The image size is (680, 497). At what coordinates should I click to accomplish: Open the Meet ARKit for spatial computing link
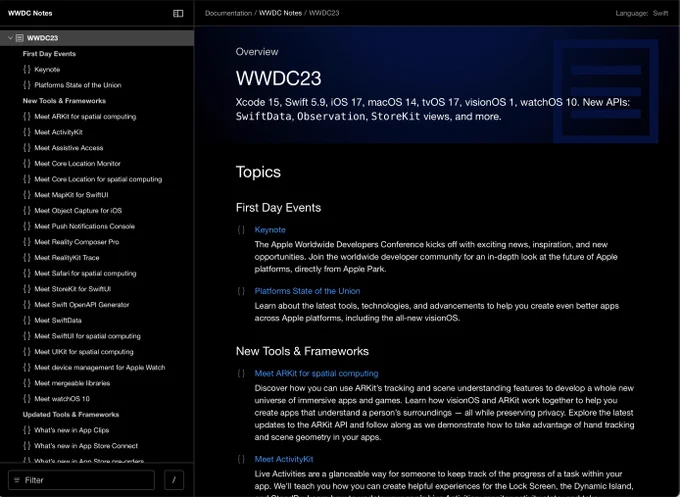[316, 373]
